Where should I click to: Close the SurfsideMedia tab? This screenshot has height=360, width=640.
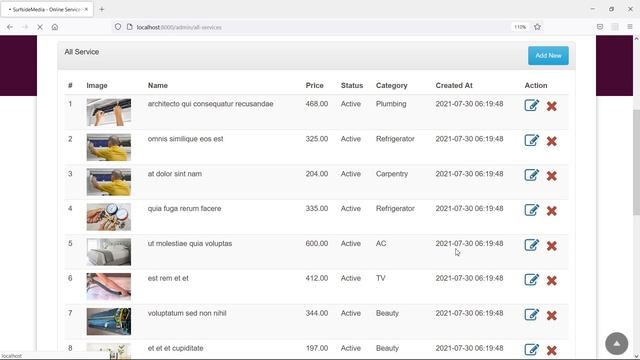(86, 9)
